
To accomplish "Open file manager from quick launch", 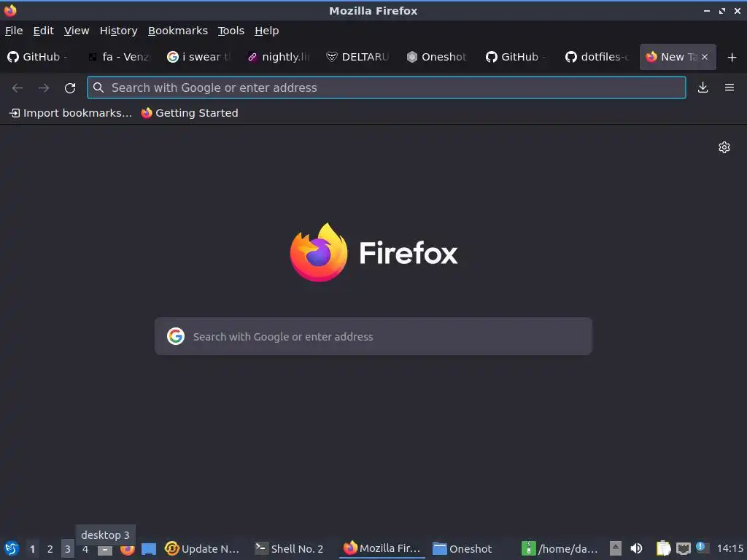I will 149,549.
